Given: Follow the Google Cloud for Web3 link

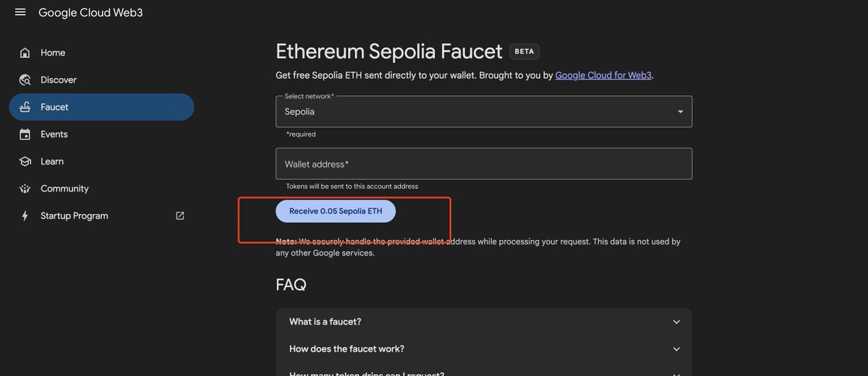Looking at the screenshot, I should (x=604, y=75).
